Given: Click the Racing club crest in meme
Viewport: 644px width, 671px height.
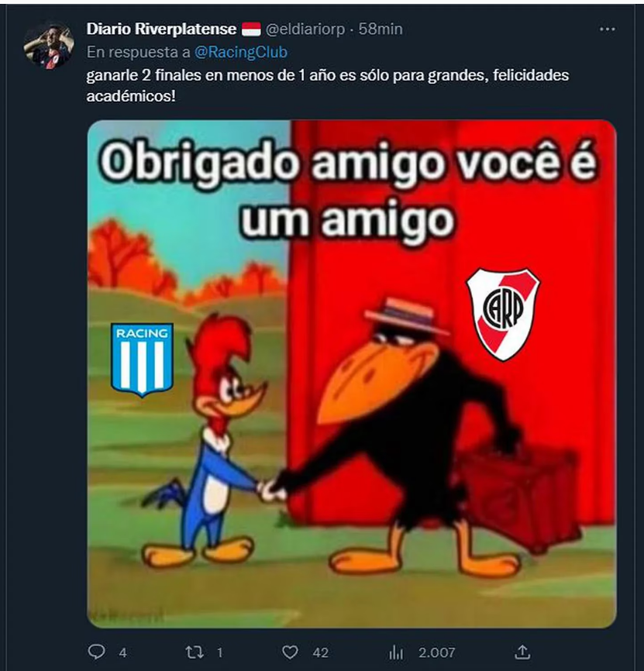Looking at the screenshot, I should pyautogui.click(x=143, y=360).
